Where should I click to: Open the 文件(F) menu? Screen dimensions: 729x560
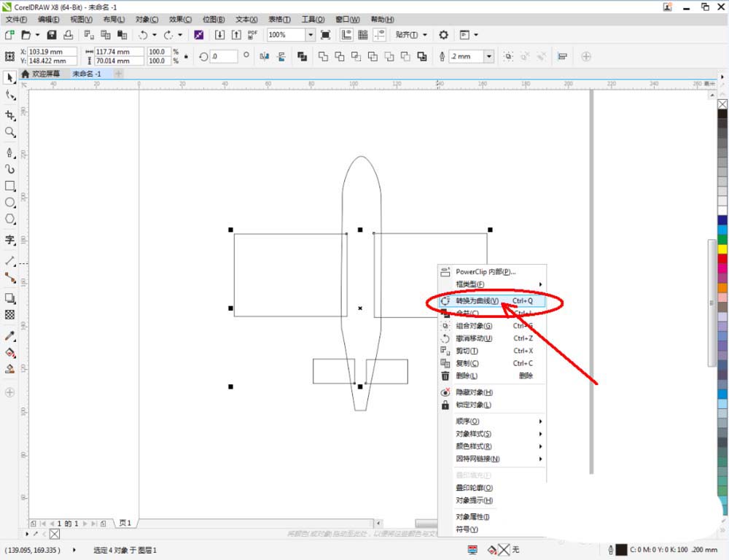point(16,19)
